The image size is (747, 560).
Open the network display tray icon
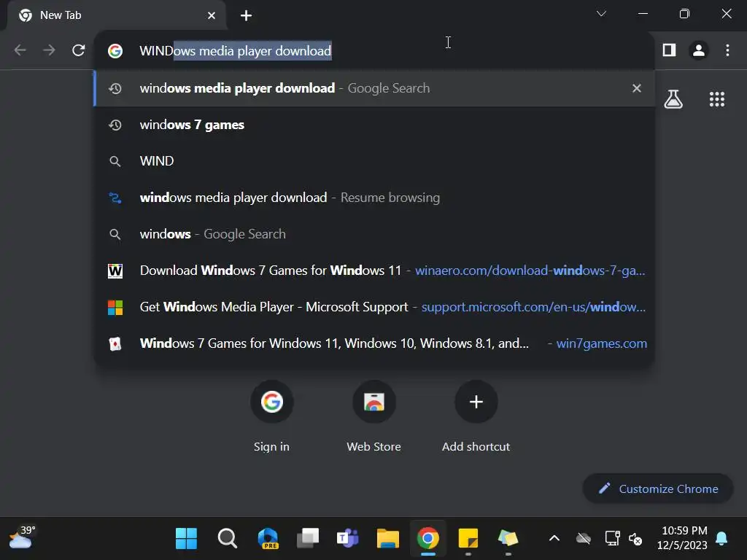point(612,539)
